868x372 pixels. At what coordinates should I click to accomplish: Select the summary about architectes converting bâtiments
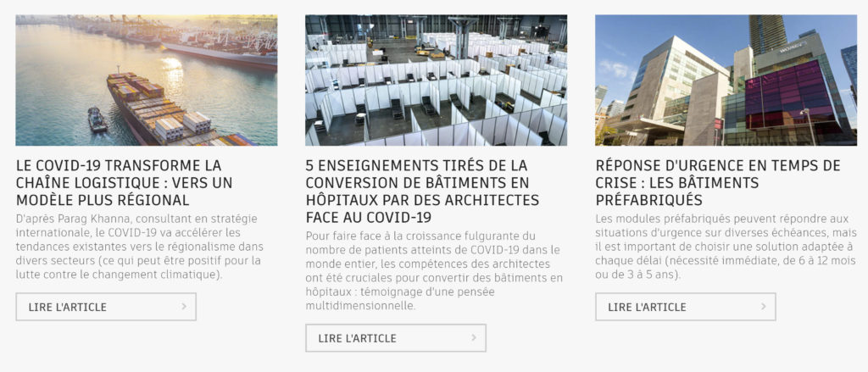[x=434, y=270]
